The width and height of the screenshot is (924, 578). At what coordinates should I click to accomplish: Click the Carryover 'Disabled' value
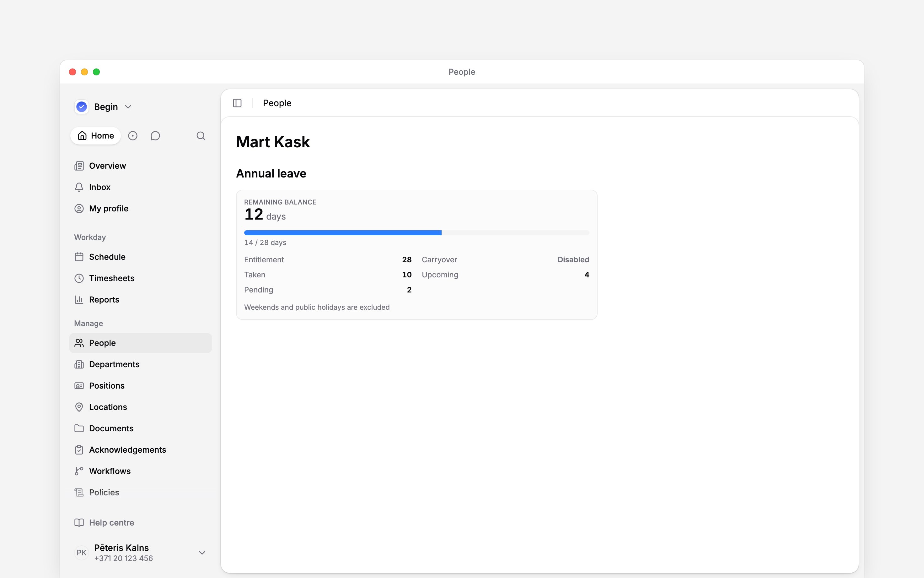(x=573, y=259)
